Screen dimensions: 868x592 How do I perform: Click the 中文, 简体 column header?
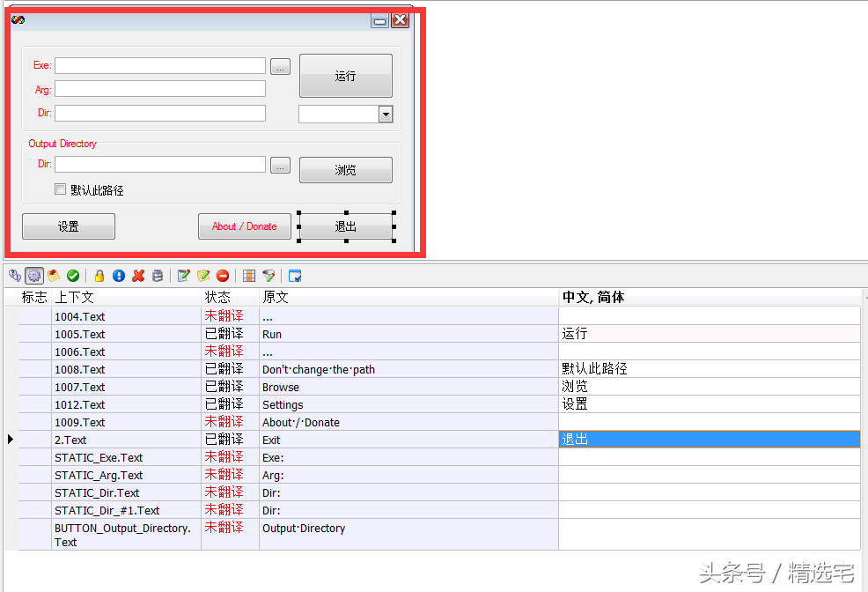coord(710,298)
